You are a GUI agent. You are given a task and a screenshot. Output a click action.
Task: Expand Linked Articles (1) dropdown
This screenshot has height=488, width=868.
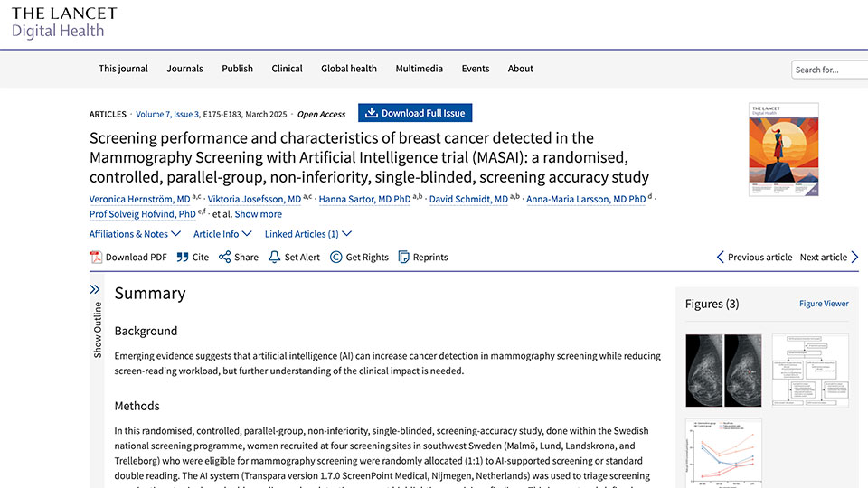(x=307, y=234)
